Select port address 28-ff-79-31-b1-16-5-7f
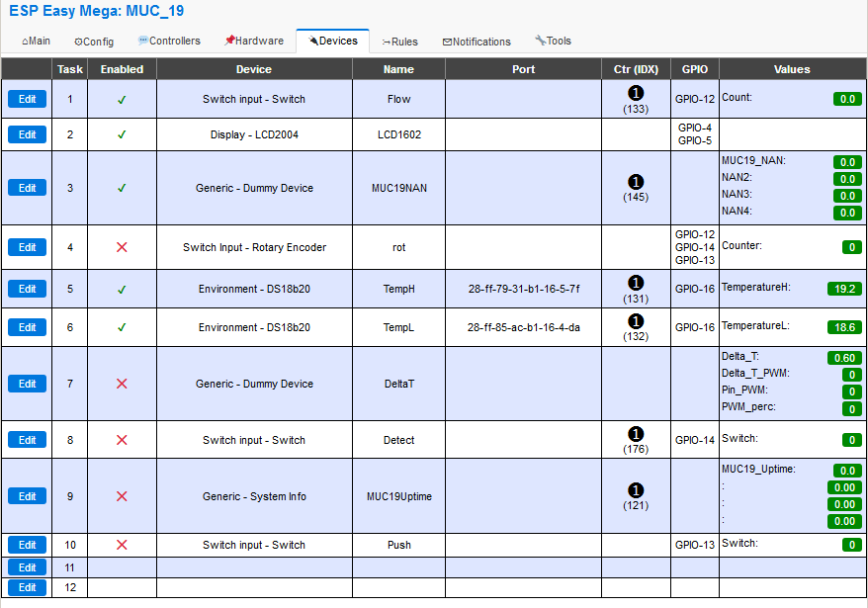Image resolution: width=868 pixels, height=608 pixels. (524, 289)
